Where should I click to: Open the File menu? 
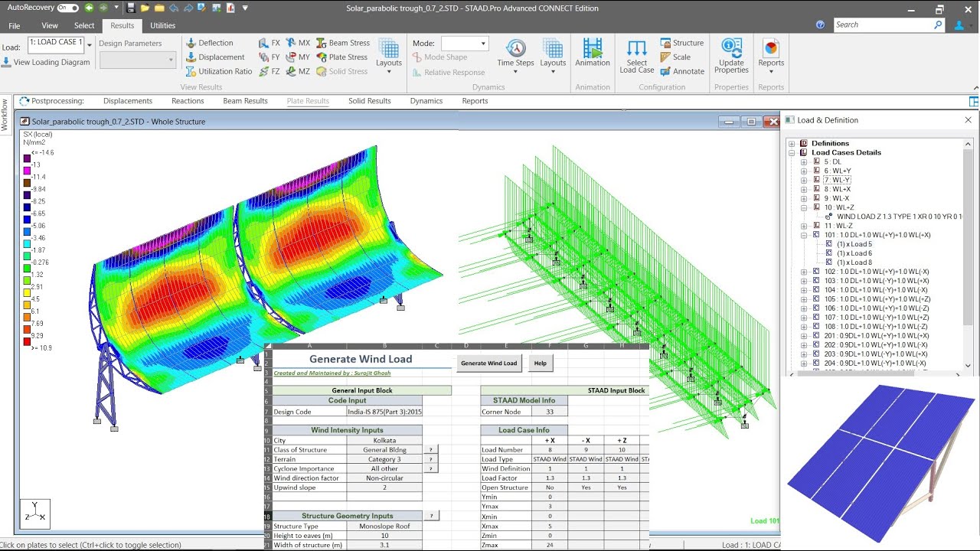[x=15, y=25]
